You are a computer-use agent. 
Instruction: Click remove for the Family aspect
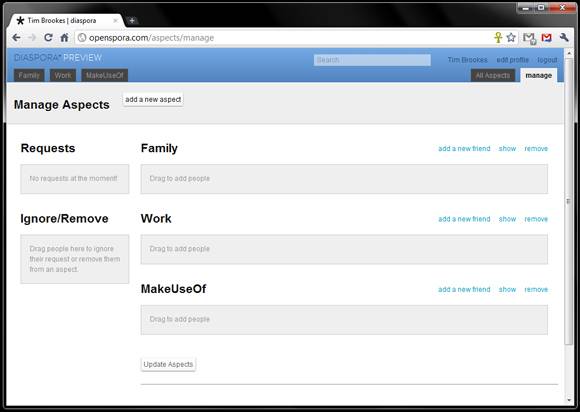click(x=536, y=148)
